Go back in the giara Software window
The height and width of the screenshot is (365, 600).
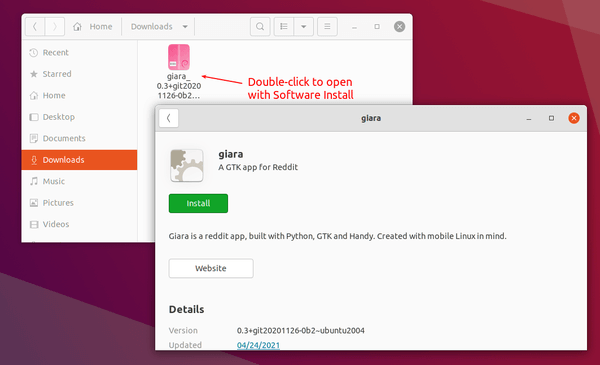coord(169,118)
